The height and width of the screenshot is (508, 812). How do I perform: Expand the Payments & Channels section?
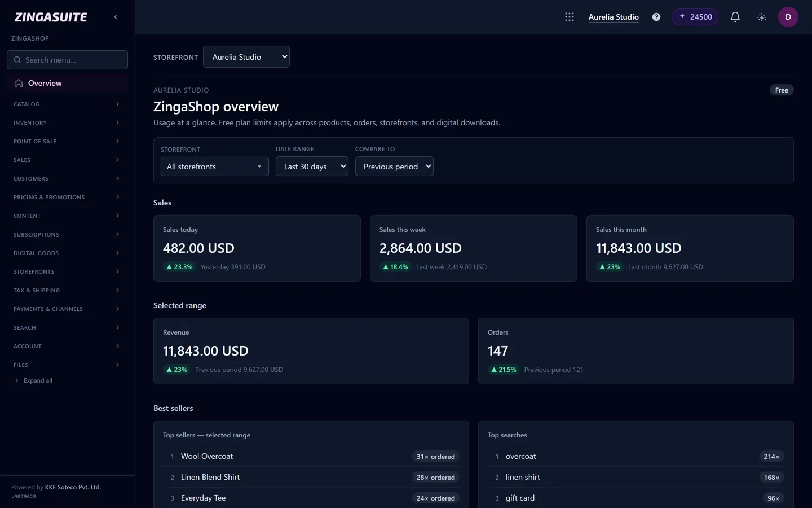67,309
